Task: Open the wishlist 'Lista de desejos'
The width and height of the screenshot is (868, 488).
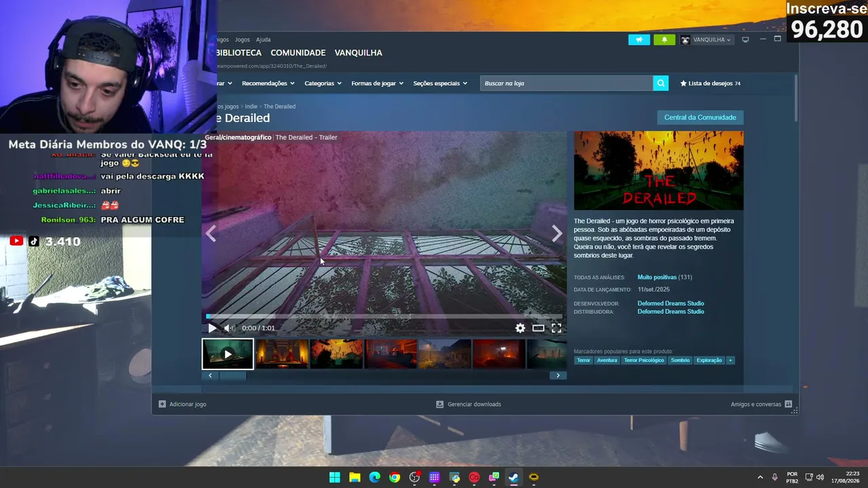Action: pyautogui.click(x=710, y=83)
